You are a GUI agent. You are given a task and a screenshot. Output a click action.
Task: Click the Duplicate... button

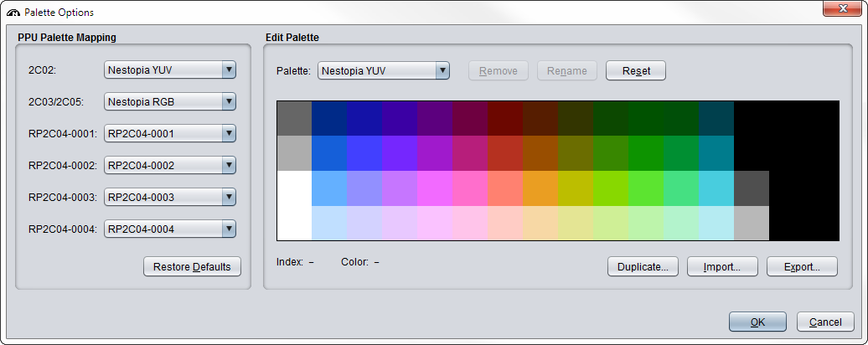[x=643, y=267]
